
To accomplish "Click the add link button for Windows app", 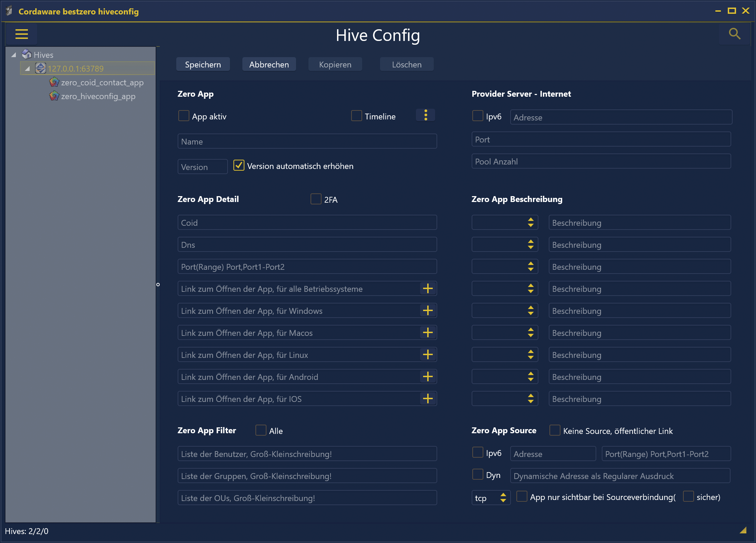I will [x=428, y=311].
